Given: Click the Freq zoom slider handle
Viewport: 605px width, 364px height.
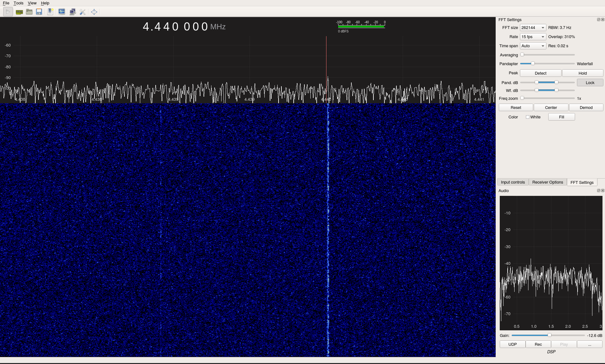Looking at the screenshot, I should coord(522,98).
